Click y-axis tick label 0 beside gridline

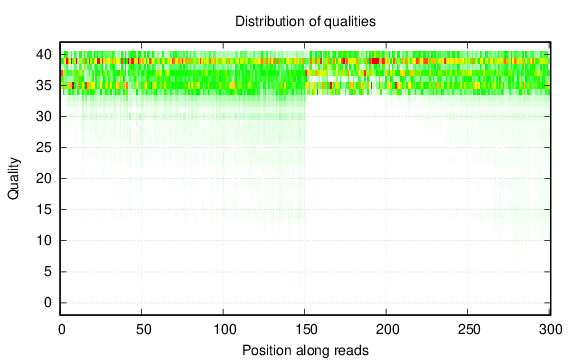pos(48,303)
